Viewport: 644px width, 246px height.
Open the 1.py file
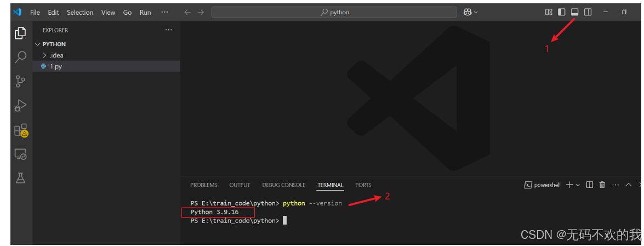click(106, 66)
